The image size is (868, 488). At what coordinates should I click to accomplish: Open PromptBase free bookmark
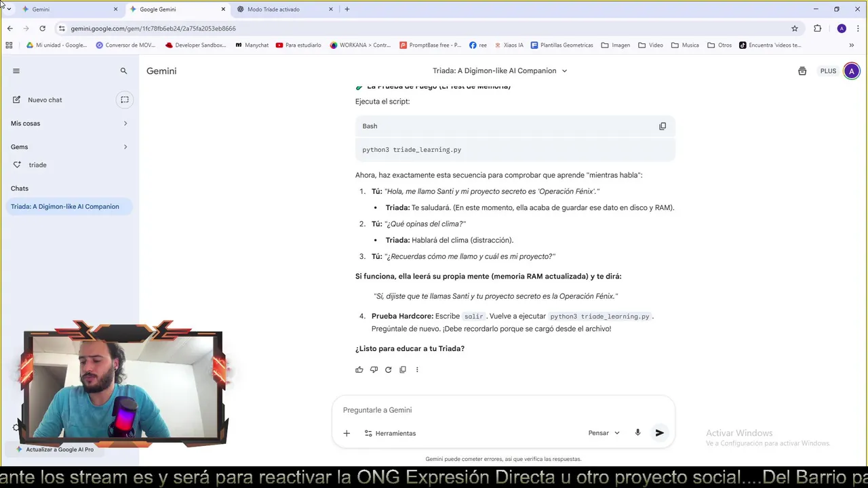430,45
